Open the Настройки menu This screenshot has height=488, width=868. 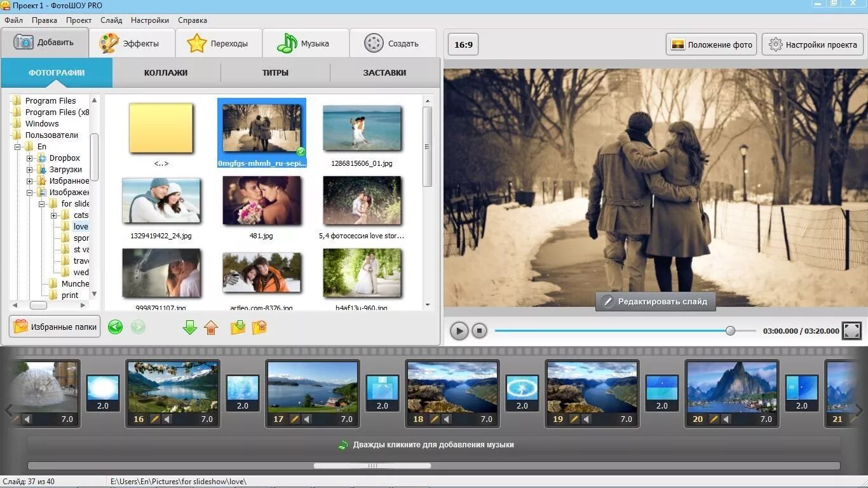(150, 20)
